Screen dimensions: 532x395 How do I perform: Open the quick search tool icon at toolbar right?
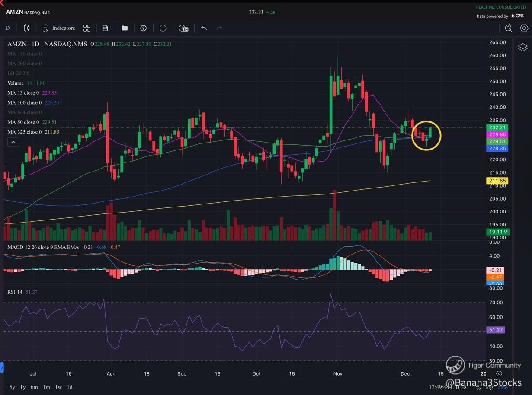tap(509, 28)
